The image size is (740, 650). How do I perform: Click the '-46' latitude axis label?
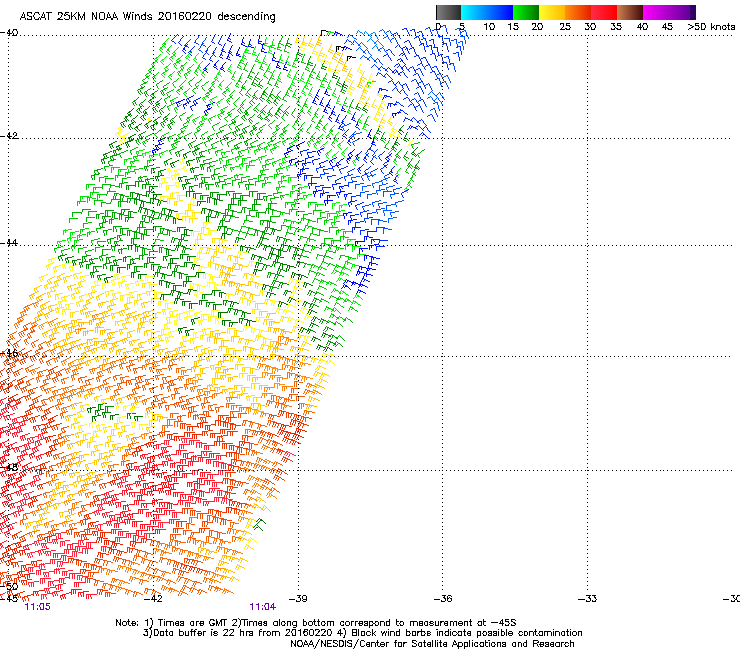9,353
